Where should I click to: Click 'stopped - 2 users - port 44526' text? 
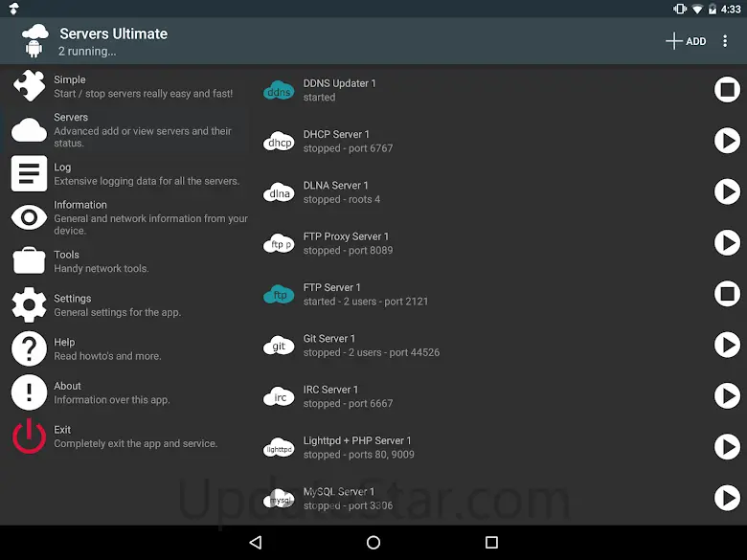coord(372,352)
